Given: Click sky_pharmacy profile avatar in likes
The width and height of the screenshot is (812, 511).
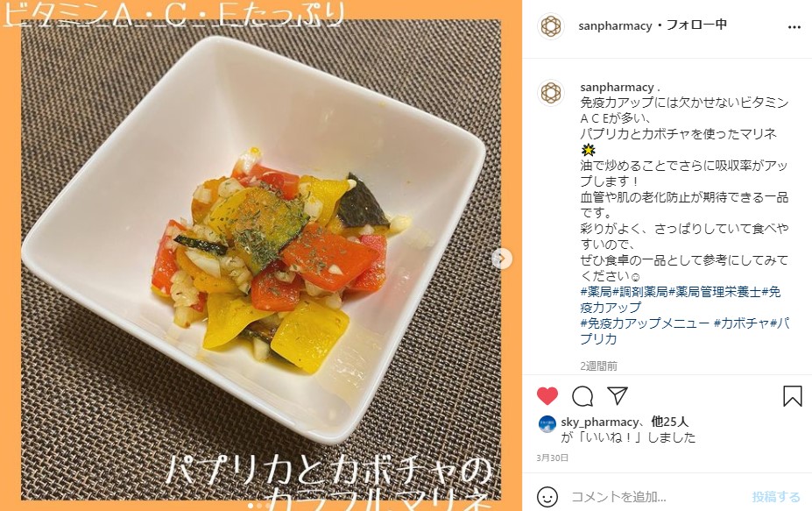Looking at the screenshot, I should point(547,423).
